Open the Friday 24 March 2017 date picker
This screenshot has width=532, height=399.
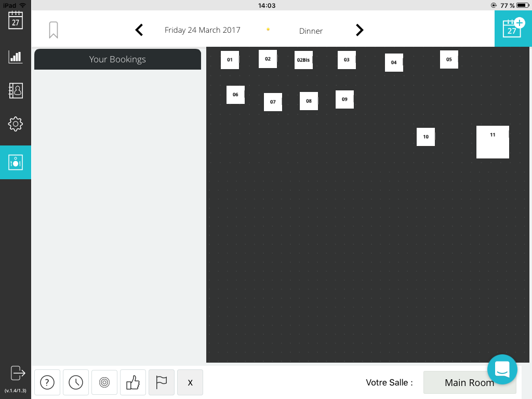point(203,30)
